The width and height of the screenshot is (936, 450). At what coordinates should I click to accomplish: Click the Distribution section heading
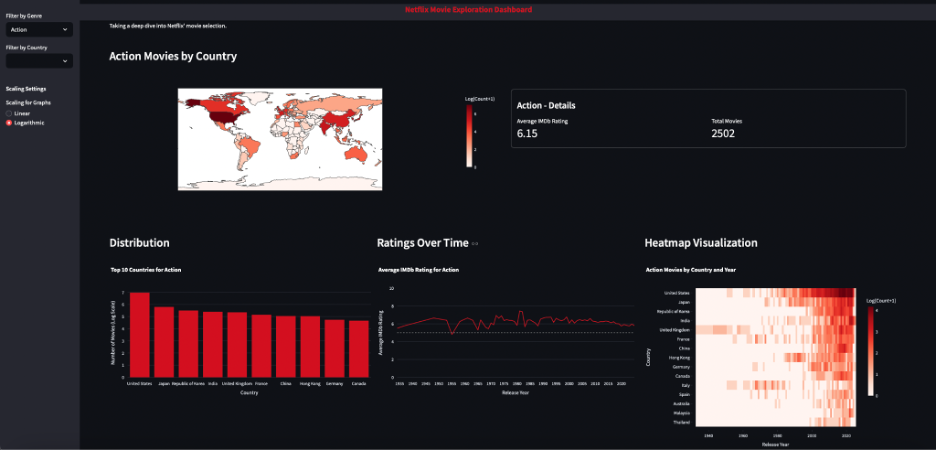coord(139,243)
